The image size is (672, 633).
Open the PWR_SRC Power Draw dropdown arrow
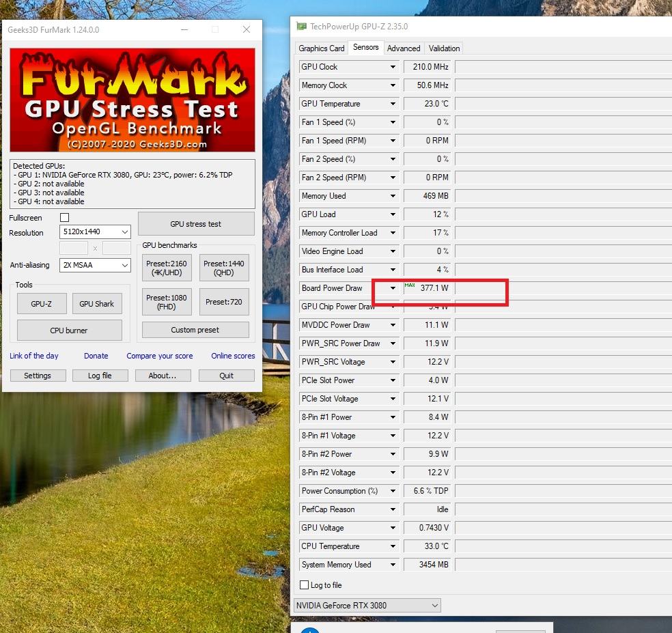[x=393, y=343]
